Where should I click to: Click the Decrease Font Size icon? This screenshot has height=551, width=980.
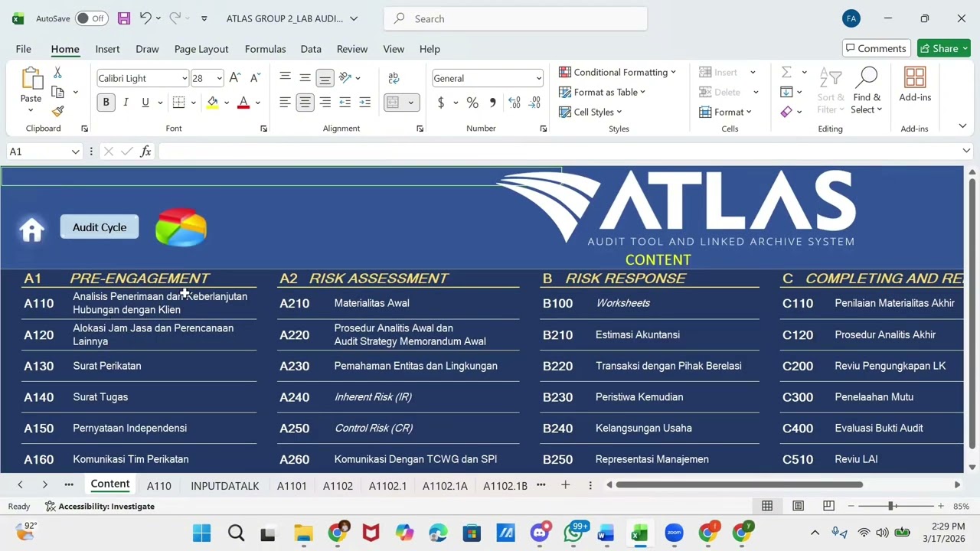[255, 78]
